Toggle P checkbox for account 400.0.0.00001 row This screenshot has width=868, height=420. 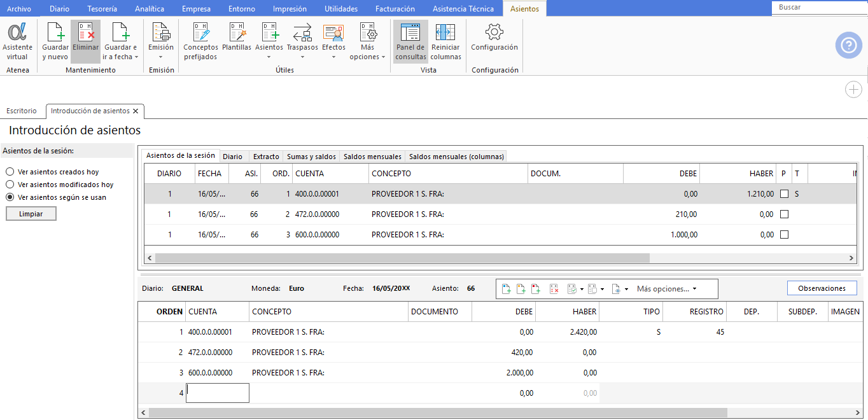pos(784,194)
